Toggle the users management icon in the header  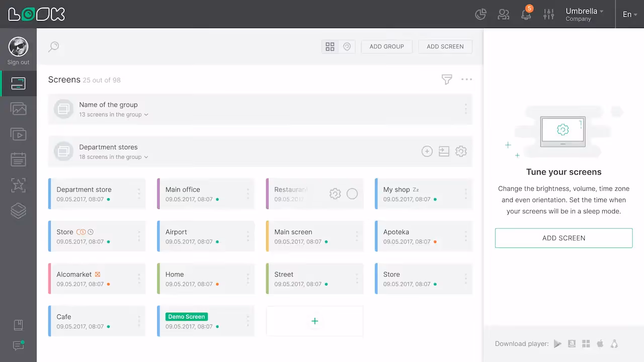pos(503,14)
